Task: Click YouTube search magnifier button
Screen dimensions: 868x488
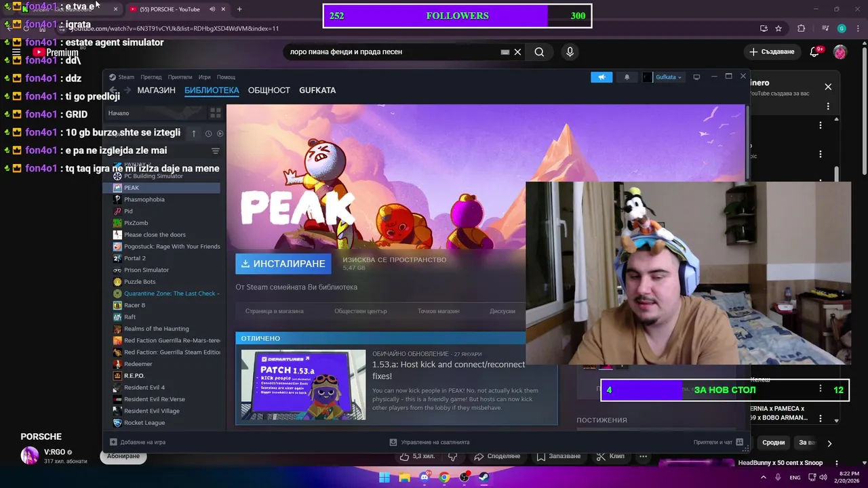Action: (x=539, y=52)
